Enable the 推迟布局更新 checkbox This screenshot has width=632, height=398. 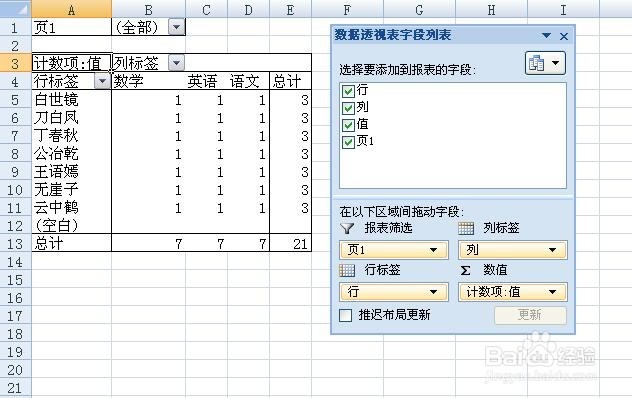point(345,315)
